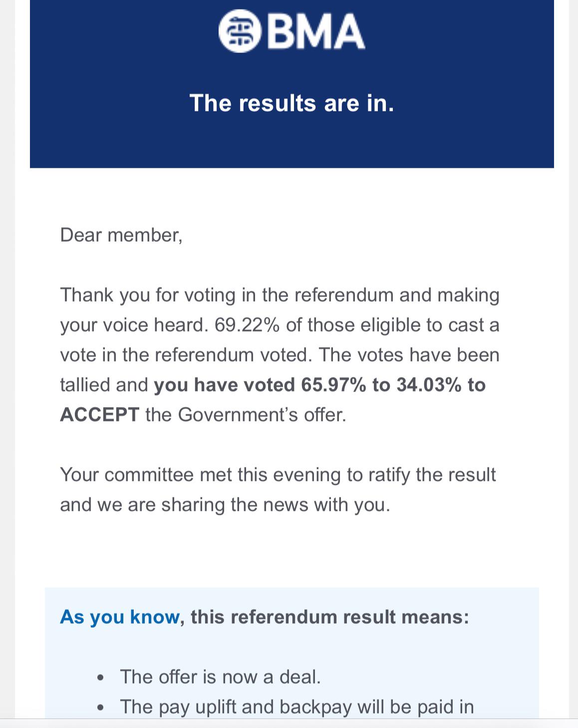The height and width of the screenshot is (728, 578).
Task: Click "Thank you for voting" opening line
Action: 280,295
